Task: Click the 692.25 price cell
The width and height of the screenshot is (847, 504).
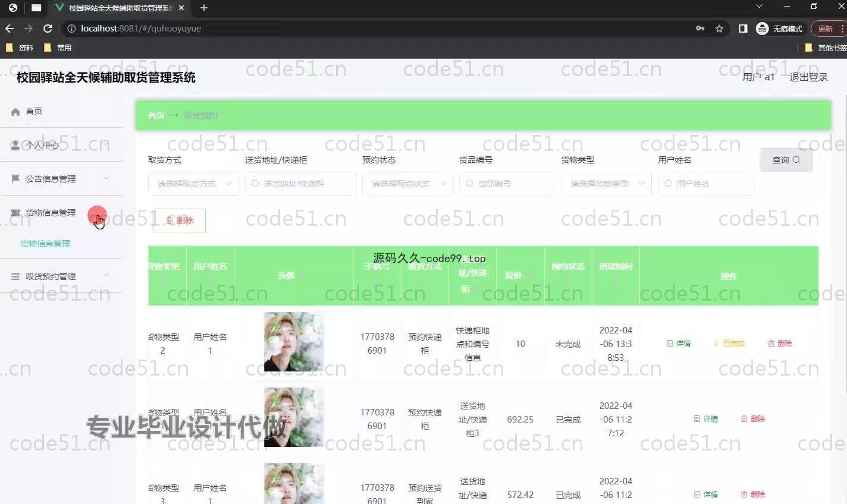Action: click(520, 420)
